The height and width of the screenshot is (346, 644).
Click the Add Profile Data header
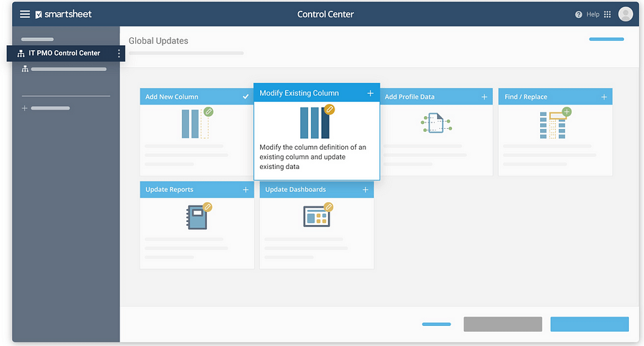[436, 97]
